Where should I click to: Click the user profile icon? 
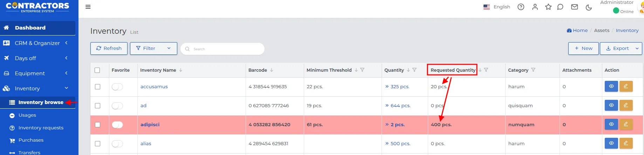pyautogui.click(x=535, y=7)
